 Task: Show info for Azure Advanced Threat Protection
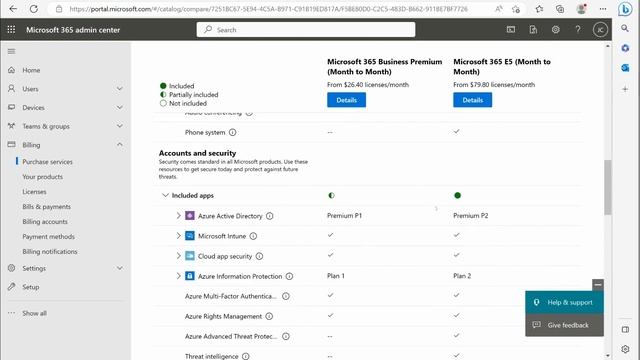click(x=286, y=336)
